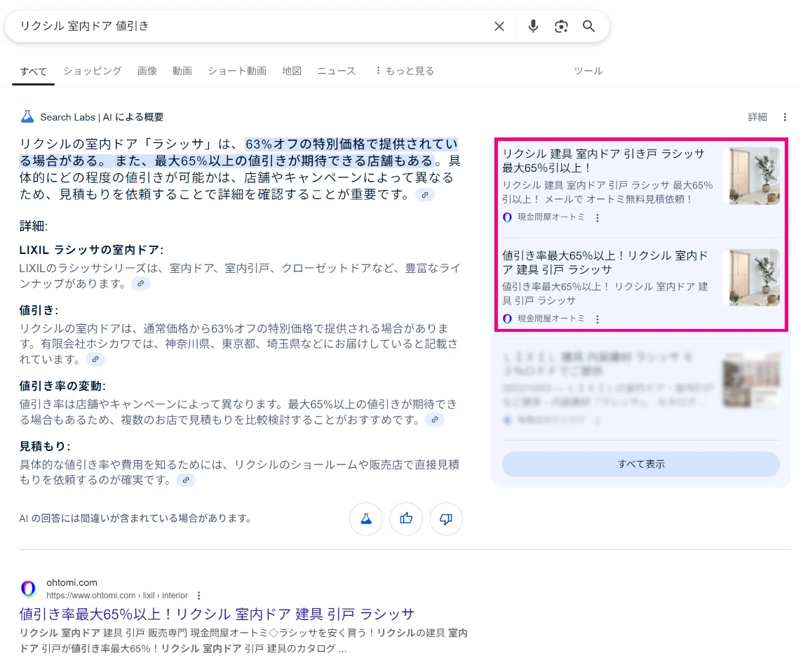The image size is (803, 672).
Task: Submit search with magnifier icon
Action: coord(589,26)
